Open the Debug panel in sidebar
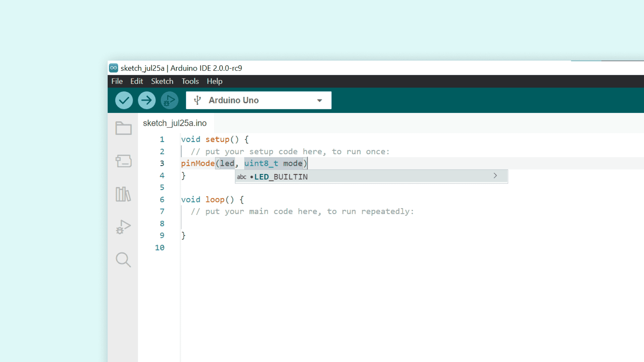 123,227
